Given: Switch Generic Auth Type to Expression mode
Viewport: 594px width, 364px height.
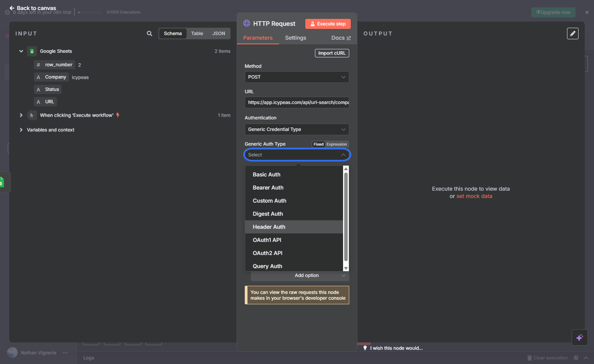Looking at the screenshot, I should [337, 144].
